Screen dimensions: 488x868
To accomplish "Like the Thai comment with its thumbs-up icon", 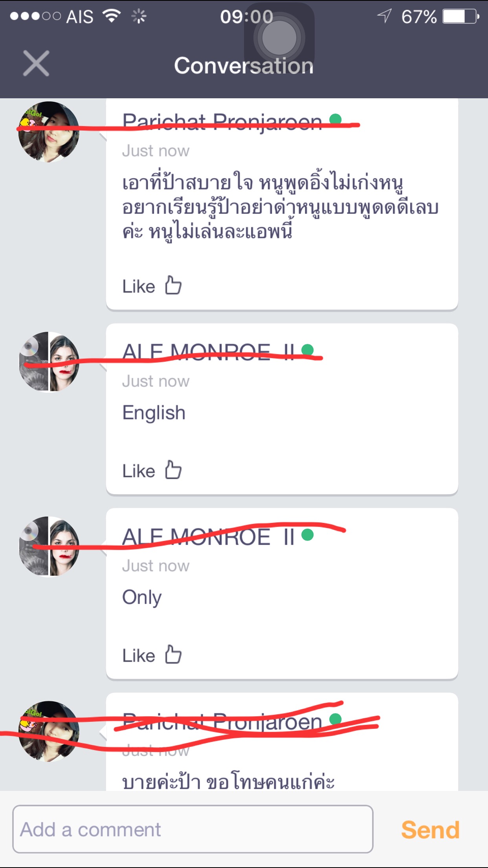I will click(173, 285).
